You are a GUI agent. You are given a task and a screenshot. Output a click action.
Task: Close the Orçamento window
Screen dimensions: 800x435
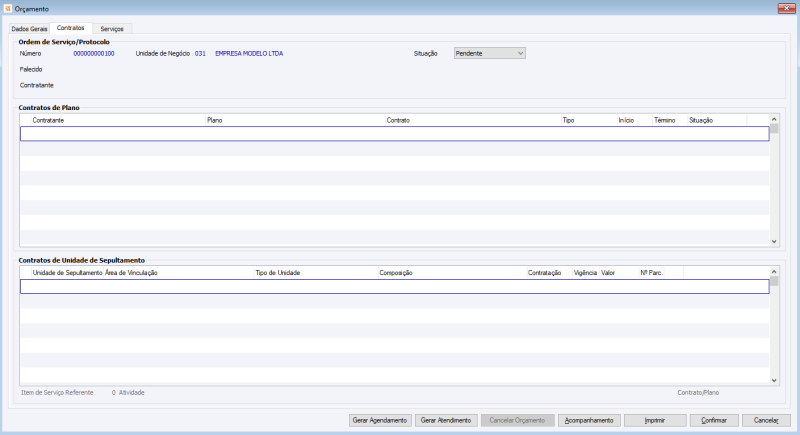(x=786, y=8)
